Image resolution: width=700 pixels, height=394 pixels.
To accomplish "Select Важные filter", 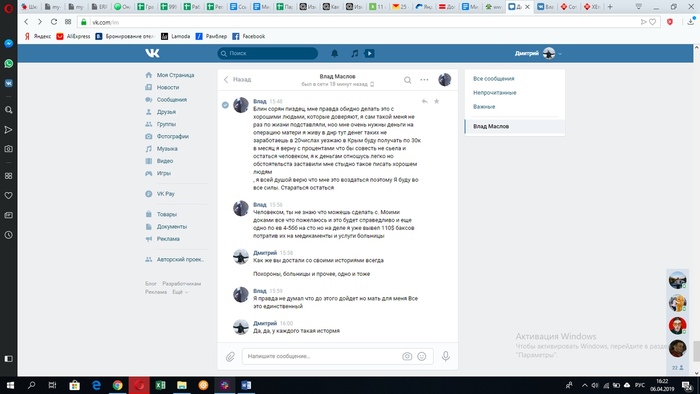I will point(484,107).
